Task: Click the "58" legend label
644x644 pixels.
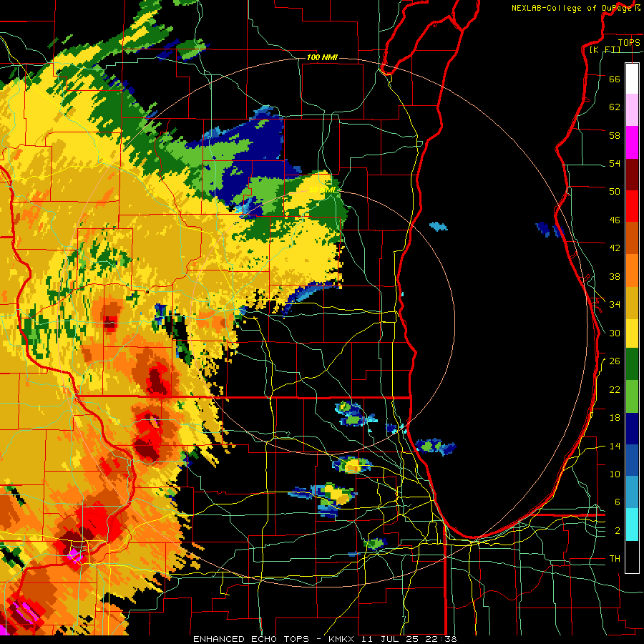Action: point(615,135)
